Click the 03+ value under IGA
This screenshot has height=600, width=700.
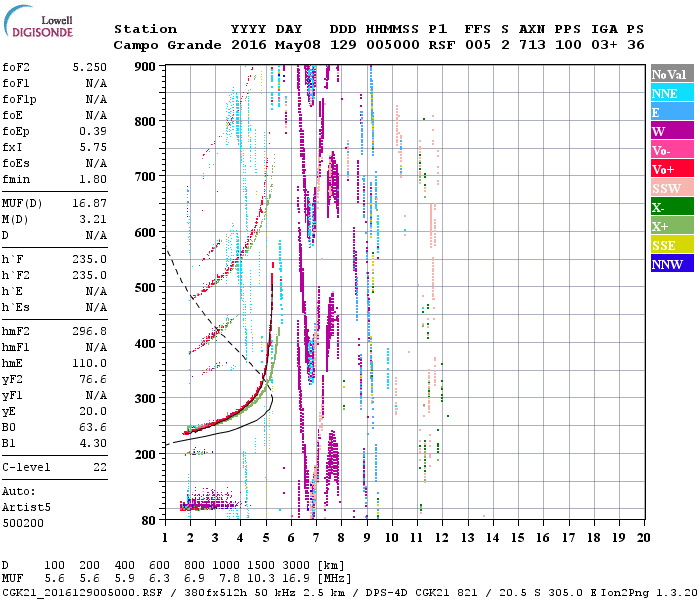pos(604,45)
